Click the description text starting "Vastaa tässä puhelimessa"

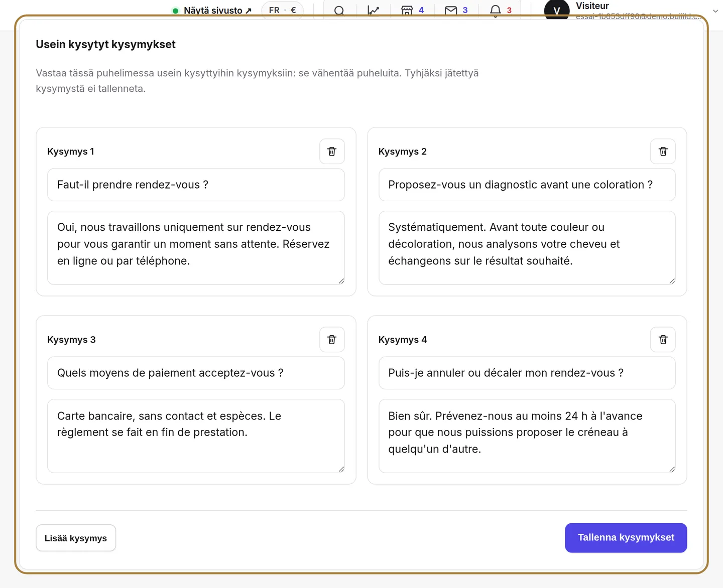[257, 81]
